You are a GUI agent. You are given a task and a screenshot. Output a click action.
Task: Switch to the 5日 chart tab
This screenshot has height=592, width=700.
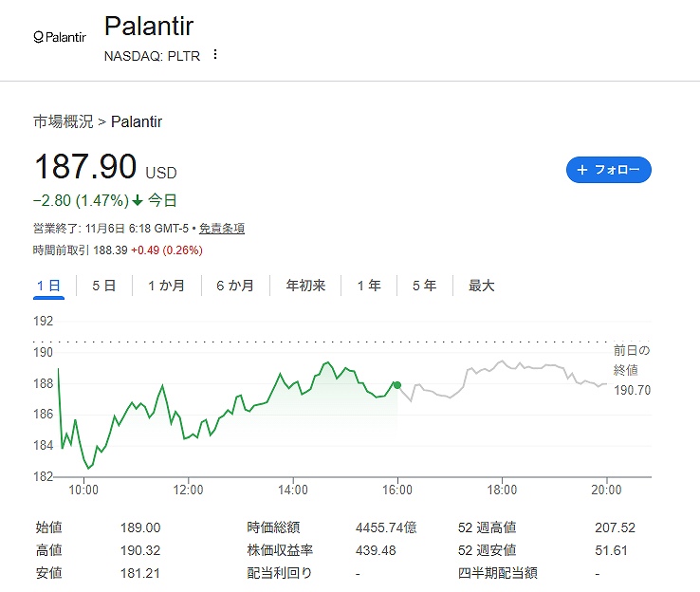[x=103, y=286]
